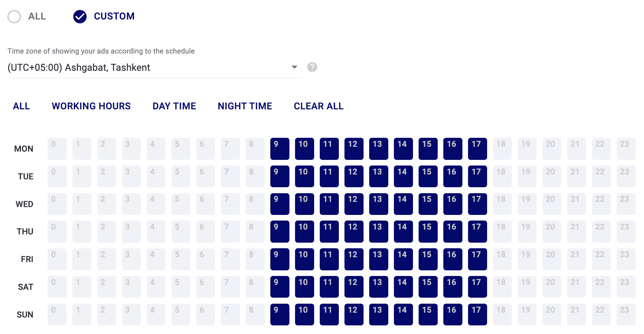Click CLEAR ALL to reset schedule
644x334 pixels.
319,106
